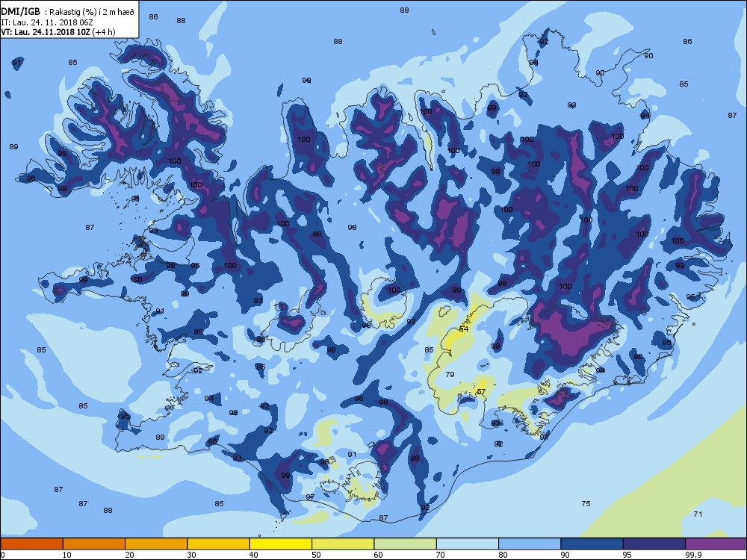The height and width of the screenshot is (560, 747).
Task: Click the amber 30–40 legend swatch
Action: pyautogui.click(x=219, y=544)
